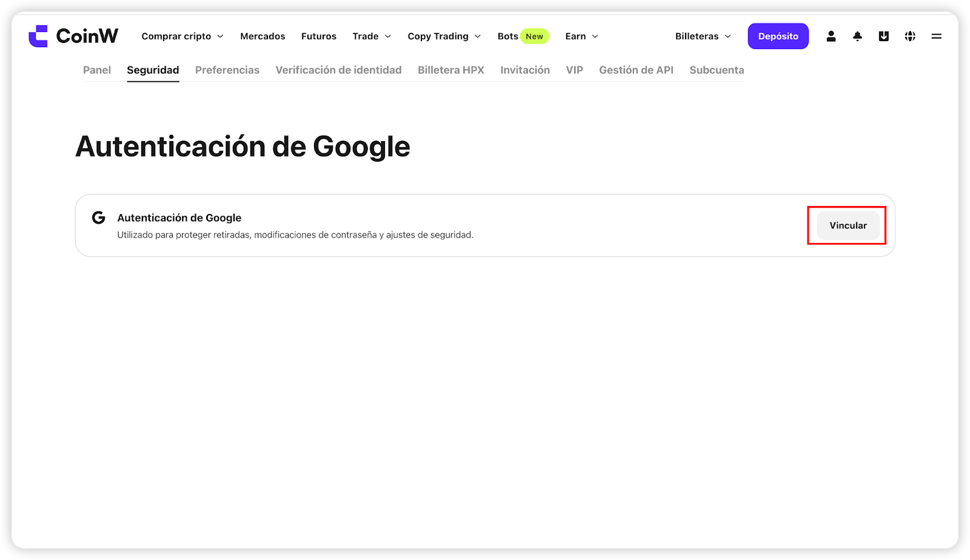Click the download app icon
This screenshot has width=970, height=560.
884,36
